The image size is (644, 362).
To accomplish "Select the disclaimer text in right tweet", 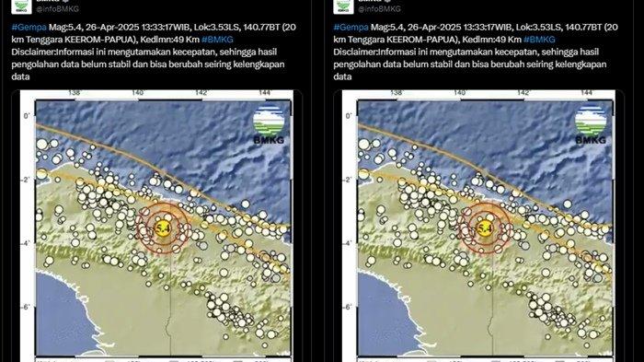I will (470, 64).
